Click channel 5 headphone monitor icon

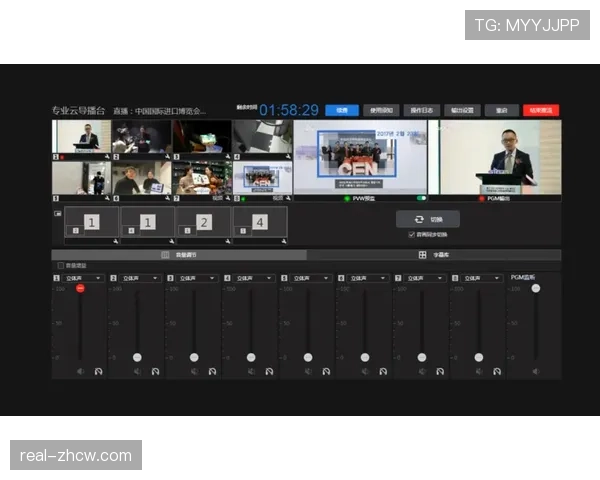point(326,371)
